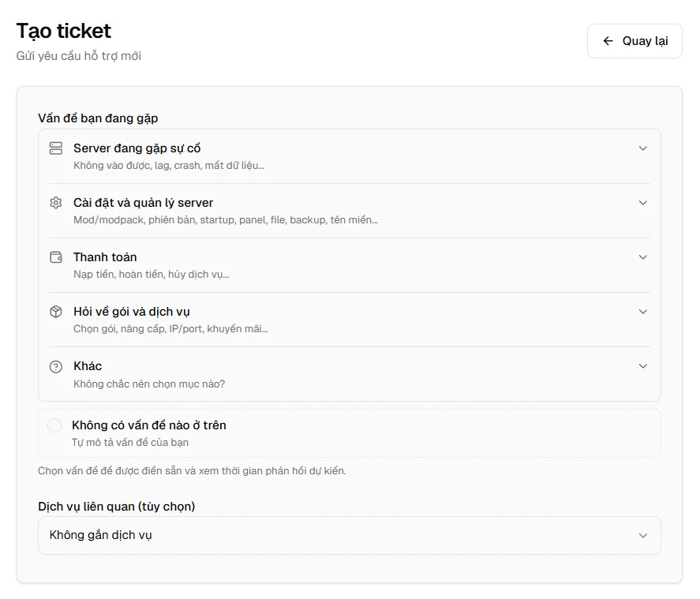Click the title 'Cài đặt và quản lý server'

(144, 203)
